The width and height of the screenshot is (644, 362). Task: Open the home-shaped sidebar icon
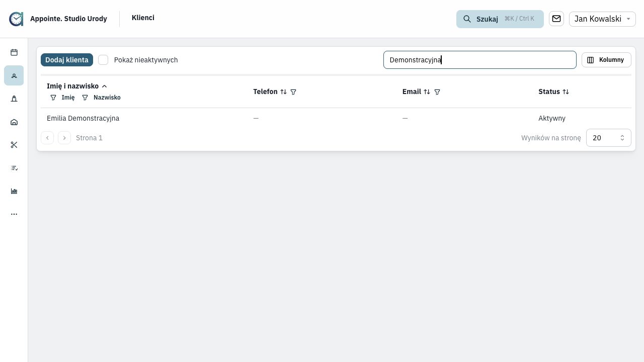[14, 122]
